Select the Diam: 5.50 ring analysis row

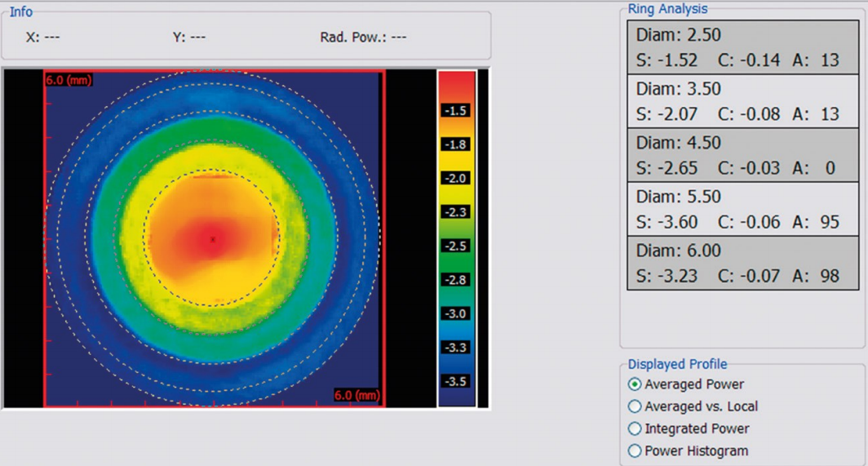(x=743, y=209)
